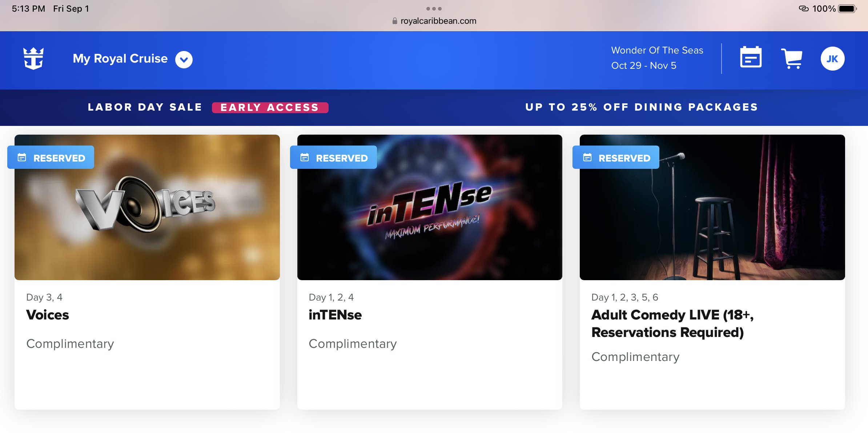Click the Reserved badge on Voices
This screenshot has width=868, height=433.
pos(51,158)
